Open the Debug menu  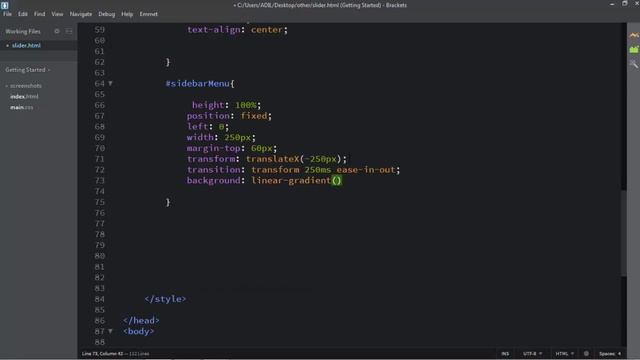[x=107, y=14]
